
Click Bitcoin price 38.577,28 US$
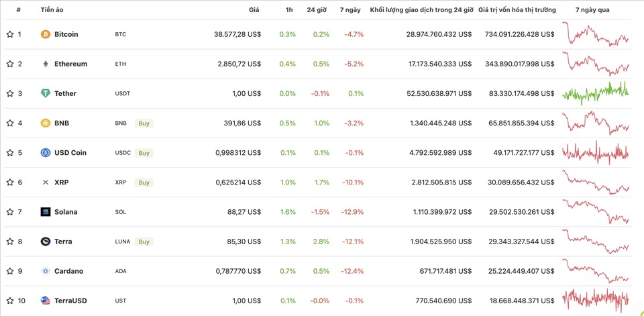[237, 34]
